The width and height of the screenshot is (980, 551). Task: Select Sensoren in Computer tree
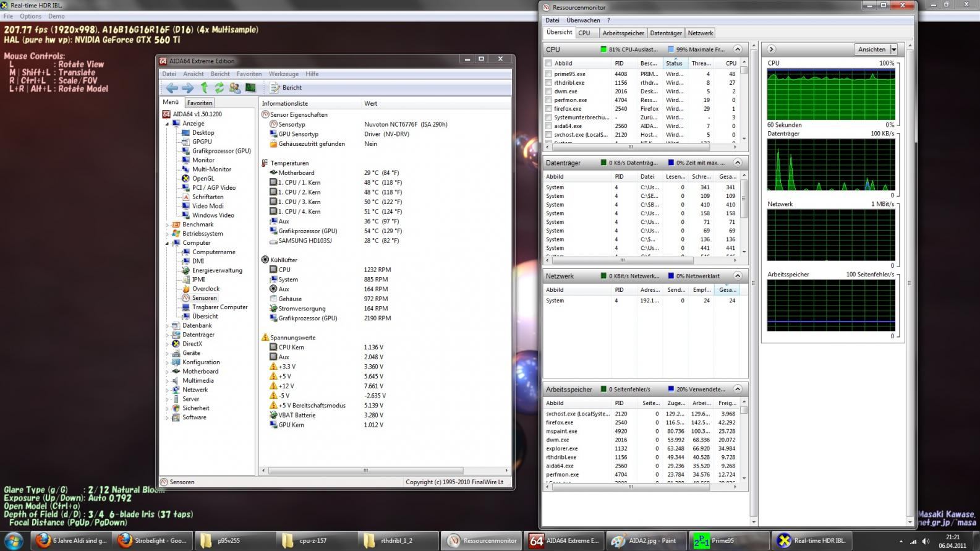[204, 297]
